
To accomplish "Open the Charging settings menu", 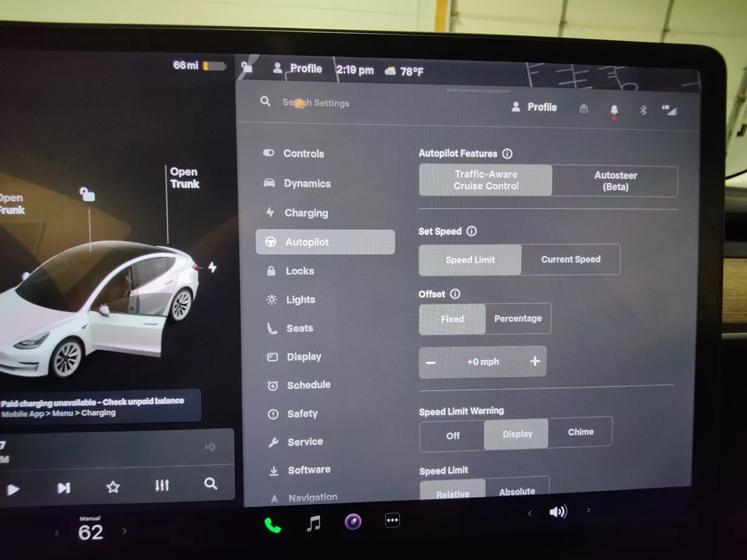I will (x=306, y=213).
